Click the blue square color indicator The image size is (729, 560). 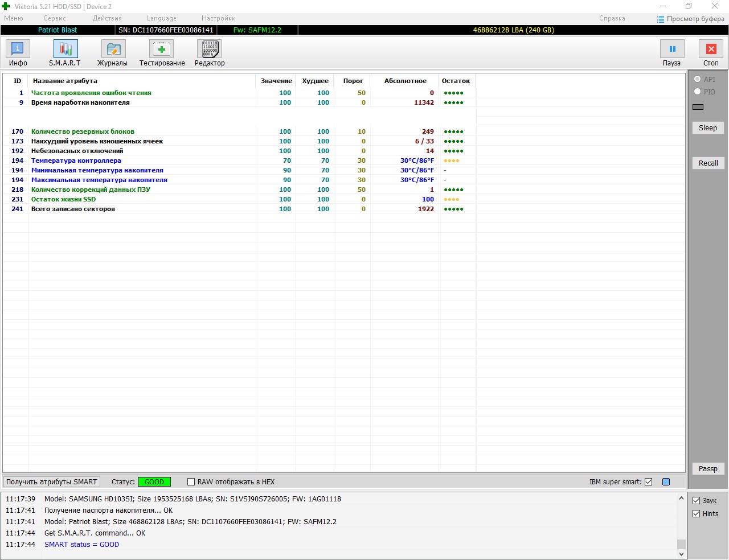pos(666,482)
